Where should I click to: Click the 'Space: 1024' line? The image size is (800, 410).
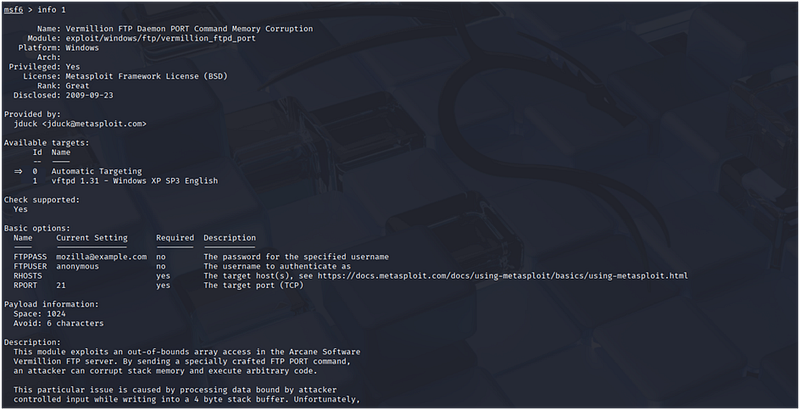pyautogui.click(x=40, y=314)
